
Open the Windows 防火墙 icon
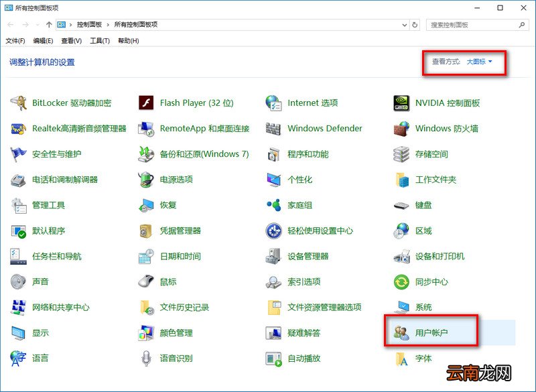[401, 129]
